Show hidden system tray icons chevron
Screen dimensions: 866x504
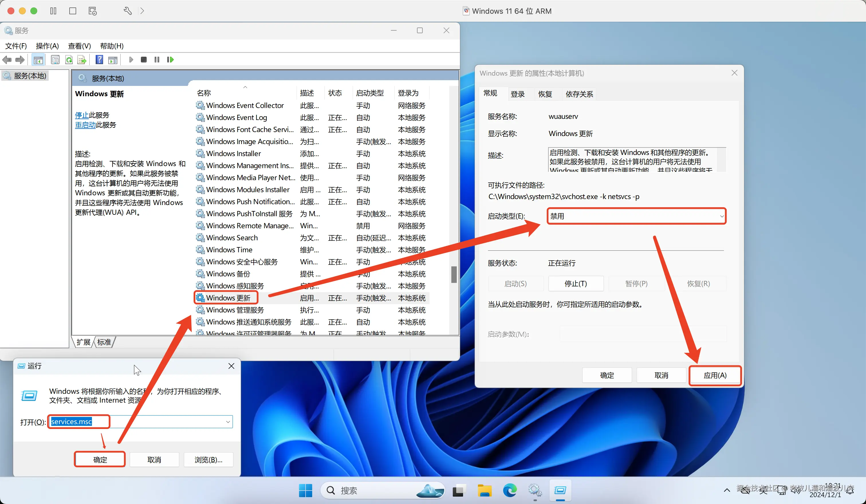point(727,490)
